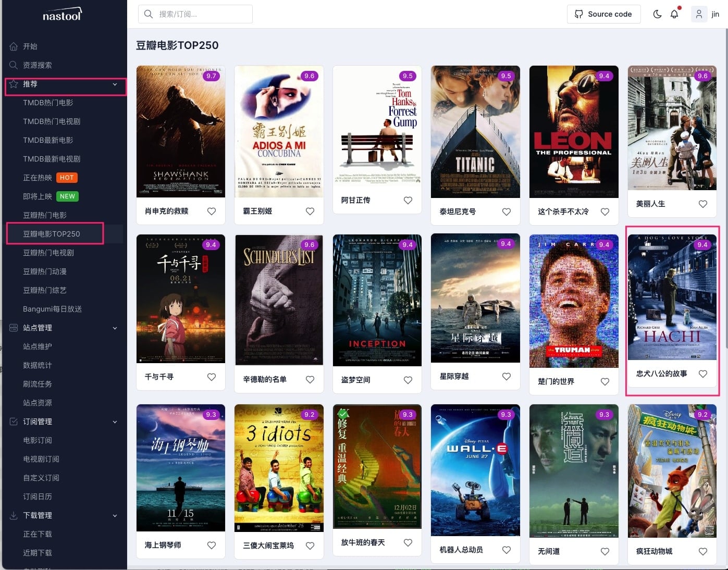Favorite 无间道 with its heart icon
The width and height of the screenshot is (728, 570).
click(605, 551)
